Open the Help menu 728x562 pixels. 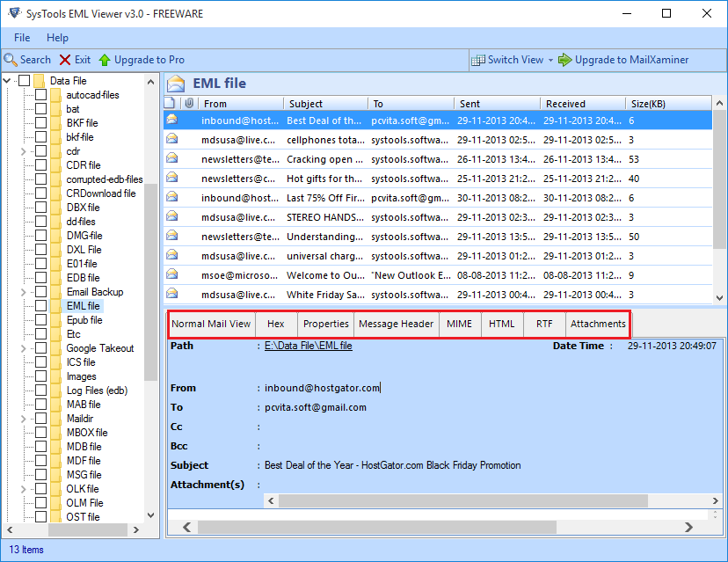[x=57, y=38]
